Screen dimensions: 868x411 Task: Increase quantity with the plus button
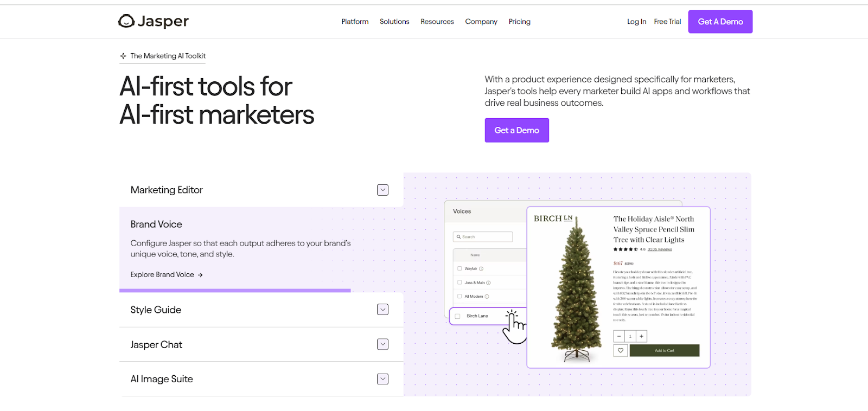point(641,336)
